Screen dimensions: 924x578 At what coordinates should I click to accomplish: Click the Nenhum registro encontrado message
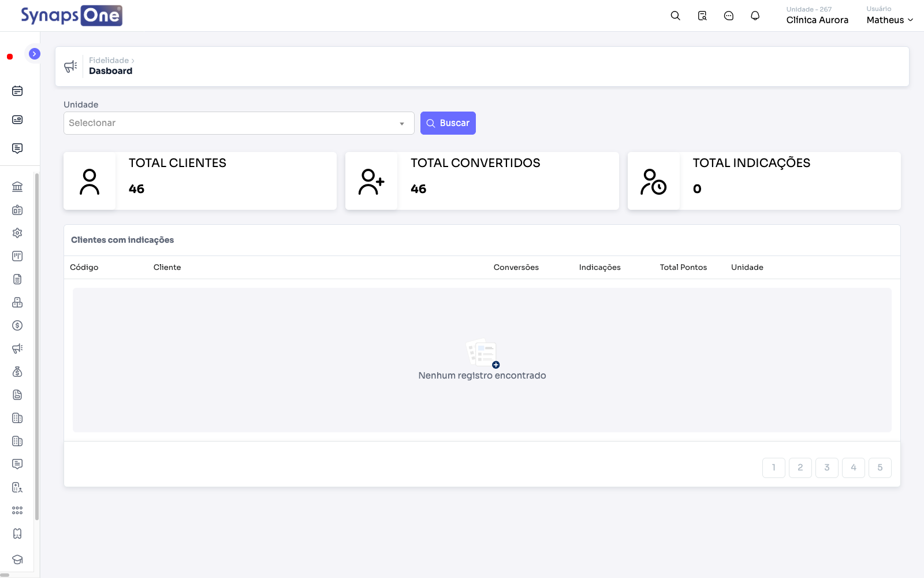click(x=482, y=376)
